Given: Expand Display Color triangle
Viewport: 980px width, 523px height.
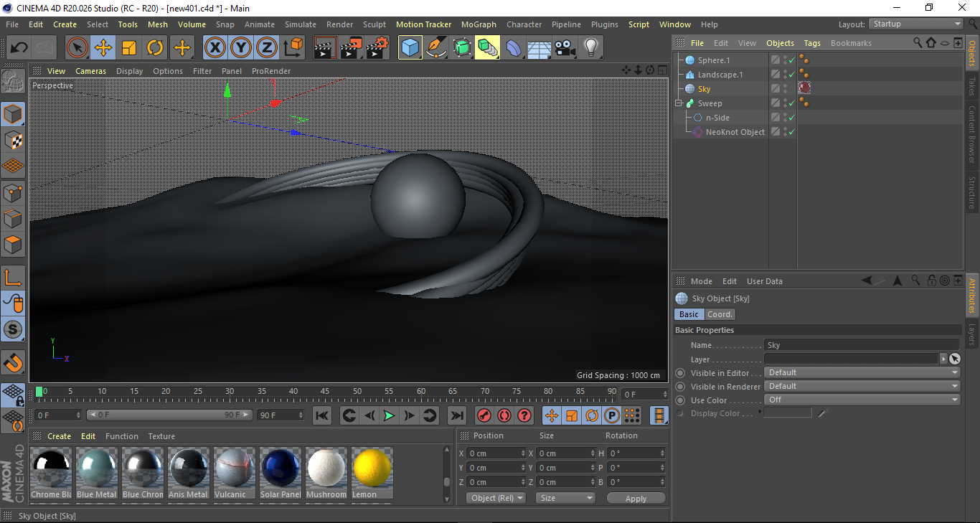Looking at the screenshot, I should click(760, 413).
